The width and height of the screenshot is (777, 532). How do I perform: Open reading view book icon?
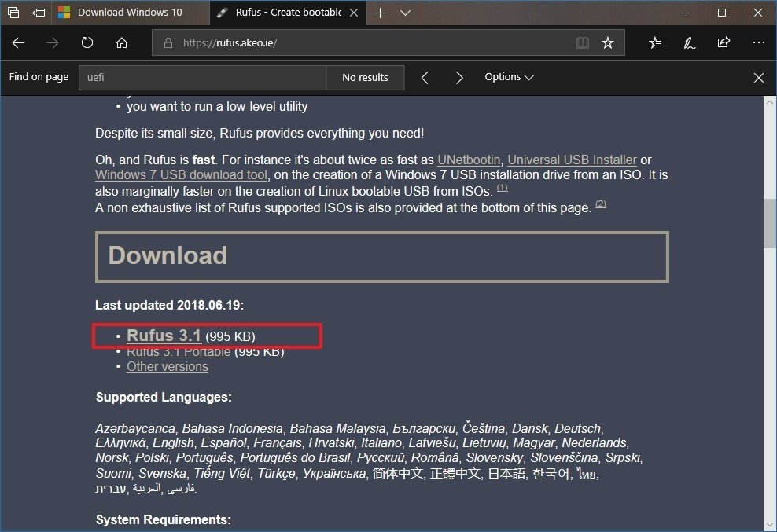pyautogui.click(x=583, y=43)
